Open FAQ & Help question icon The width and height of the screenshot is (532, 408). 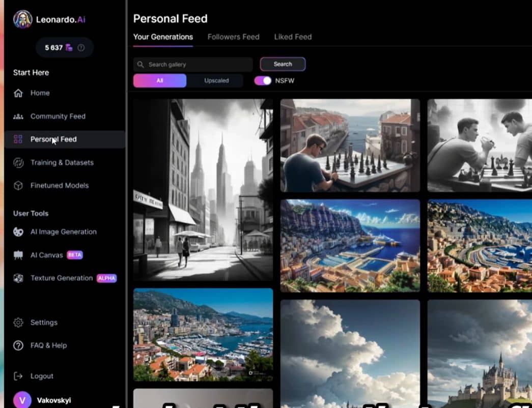pyautogui.click(x=18, y=345)
